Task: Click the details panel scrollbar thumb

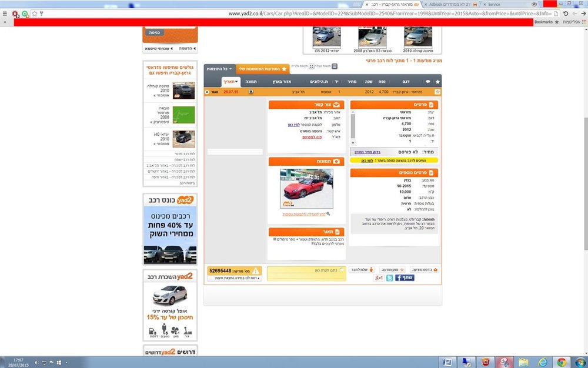Action: point(352,126)
